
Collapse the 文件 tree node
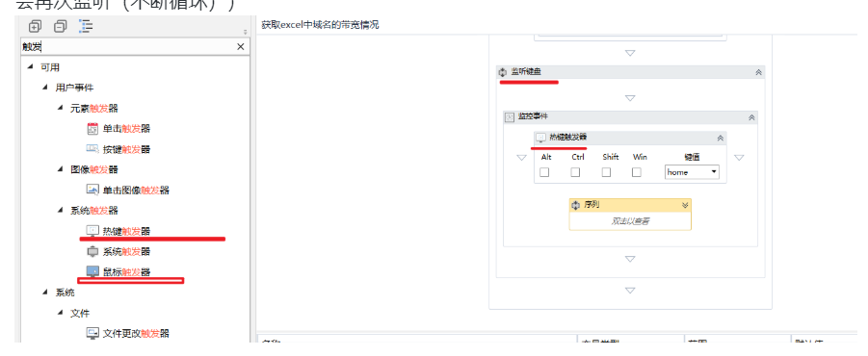(x=61, y=313)
